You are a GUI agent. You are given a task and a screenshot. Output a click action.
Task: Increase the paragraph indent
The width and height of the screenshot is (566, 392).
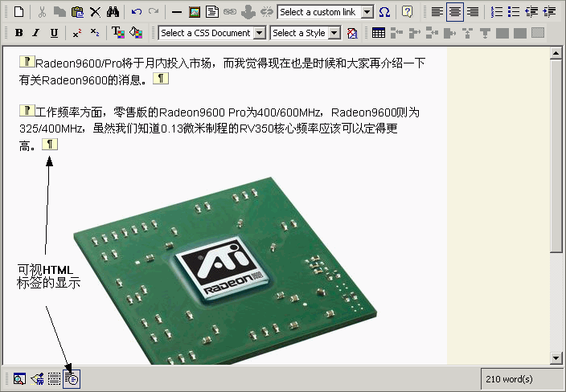tap(549, 12)
